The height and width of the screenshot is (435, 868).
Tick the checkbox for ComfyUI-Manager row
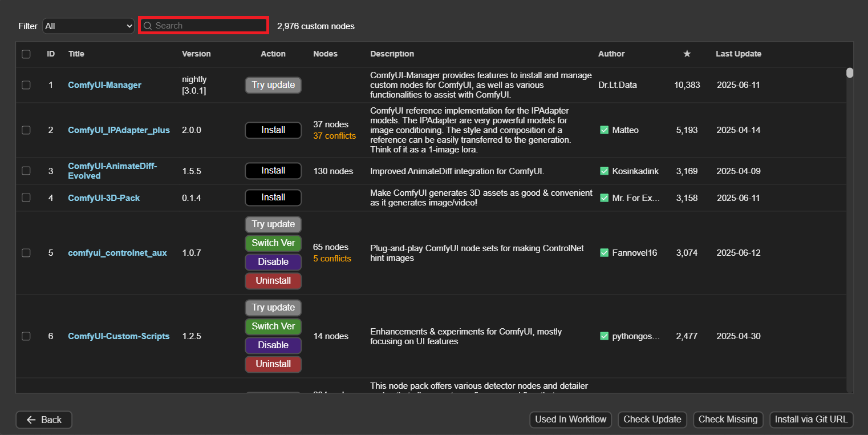pyautogui.click(x=26, y=85)
